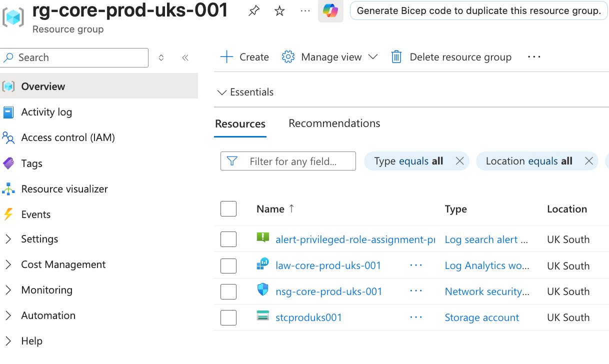Open the alert-privileged-role-assignment resource link
The height and width of the screenshot is (364, 609).
tap(355, 239)
